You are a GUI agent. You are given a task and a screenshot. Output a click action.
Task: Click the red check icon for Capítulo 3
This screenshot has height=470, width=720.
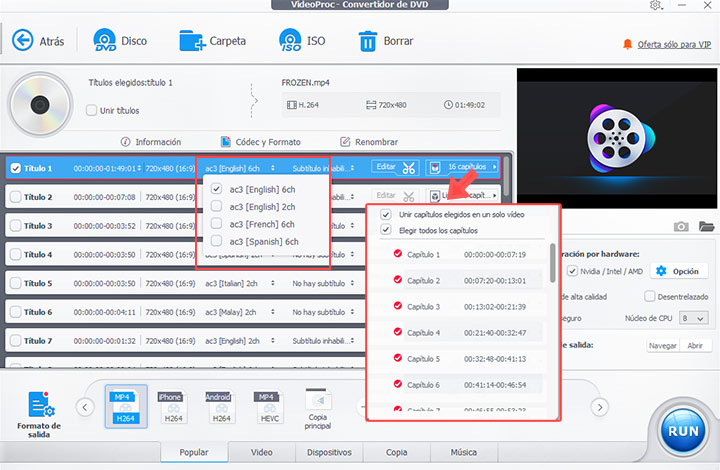[398, 306]
